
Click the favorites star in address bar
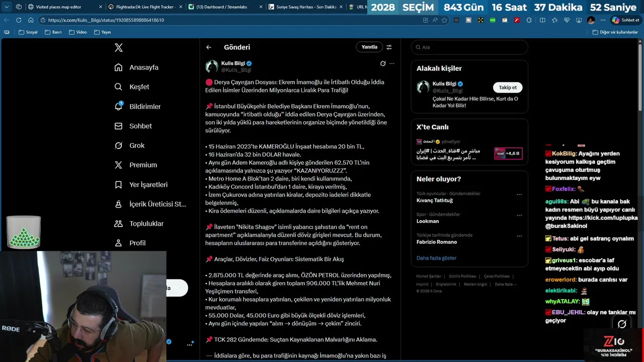pos(444,20)
